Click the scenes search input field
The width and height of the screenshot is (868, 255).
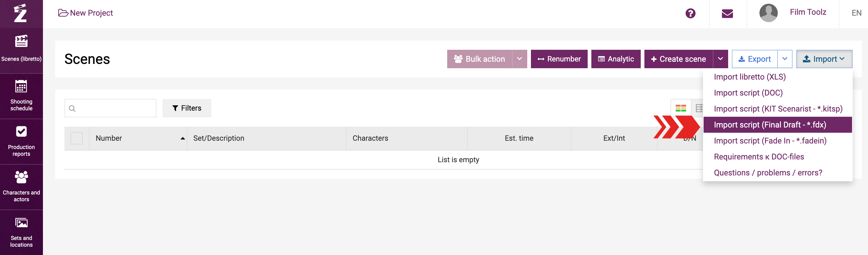coord(110,108)
